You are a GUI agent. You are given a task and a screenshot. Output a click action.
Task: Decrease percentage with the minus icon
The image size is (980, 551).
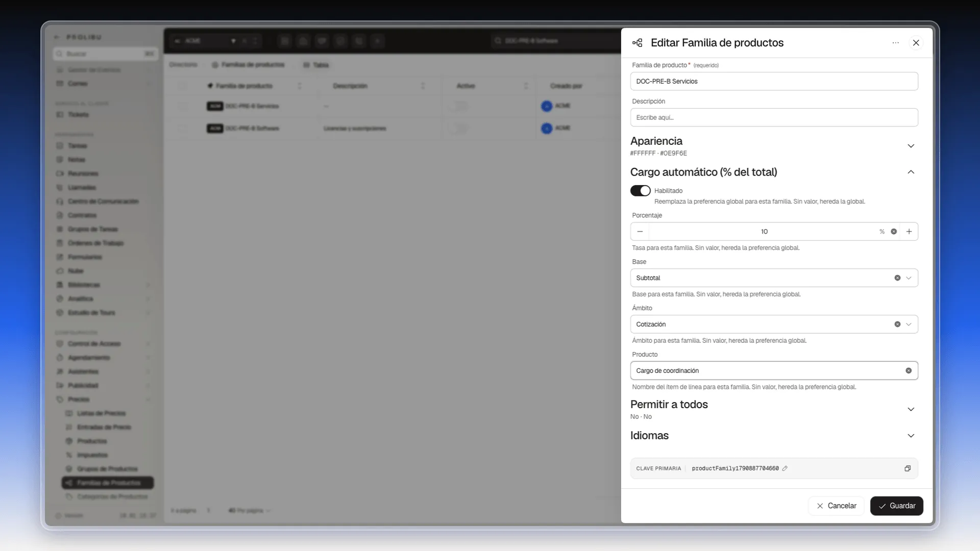(640, 232)
